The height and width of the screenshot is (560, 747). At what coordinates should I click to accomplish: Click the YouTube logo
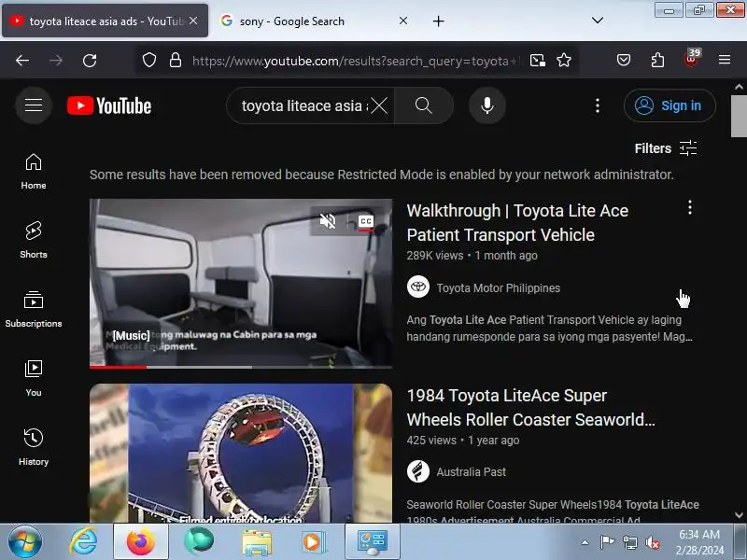pyautogui.click(x=109, y=105)
